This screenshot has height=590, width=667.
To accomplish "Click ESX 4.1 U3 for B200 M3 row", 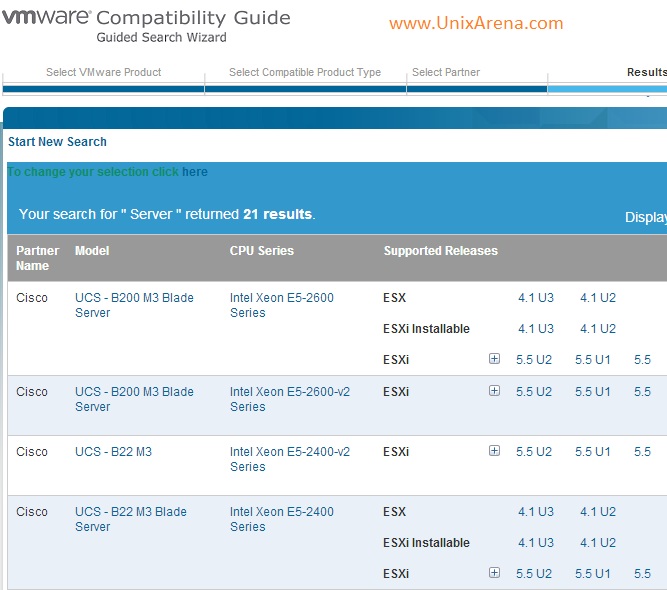I will pos(536,298).
